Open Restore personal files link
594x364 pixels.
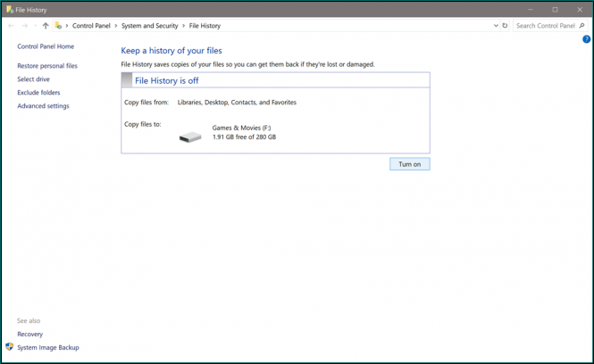(47, 66)
